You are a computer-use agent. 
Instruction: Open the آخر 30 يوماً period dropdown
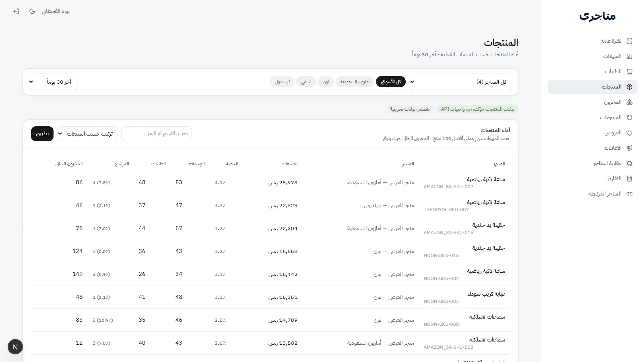click(53, 82)
